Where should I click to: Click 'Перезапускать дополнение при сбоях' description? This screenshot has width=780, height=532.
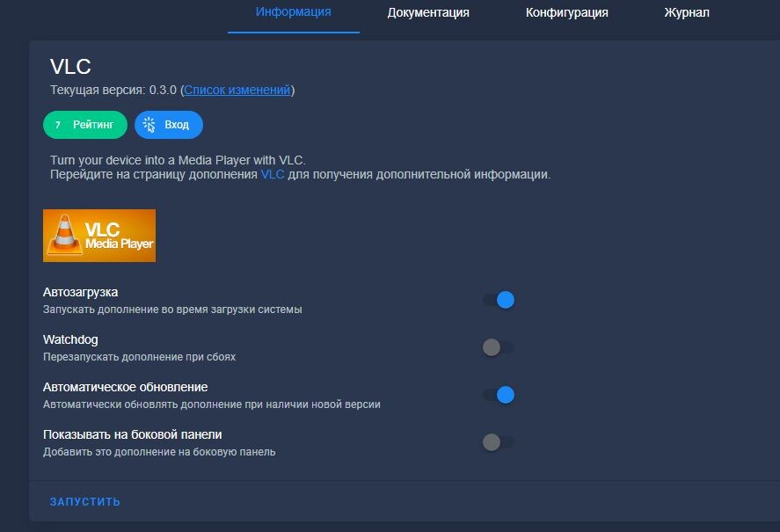click(139, 357)
